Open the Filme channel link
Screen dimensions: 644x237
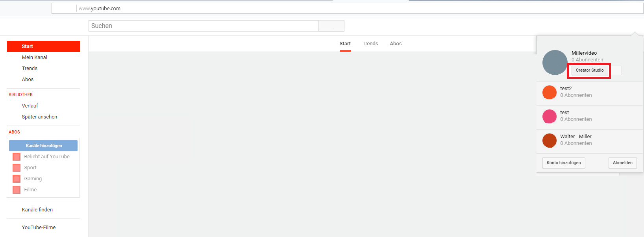click(x=30, y=190)
